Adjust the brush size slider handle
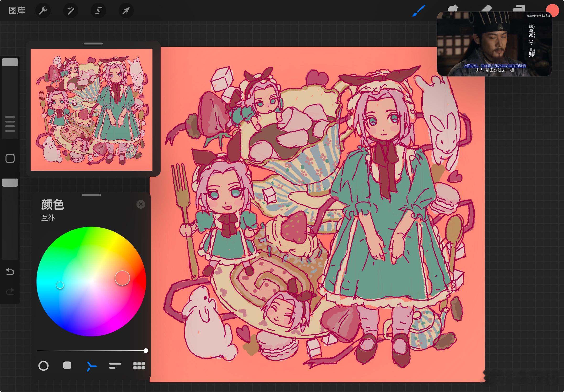Image resolution: width=564 pixels, height=392 pixels. click(10, 62)
